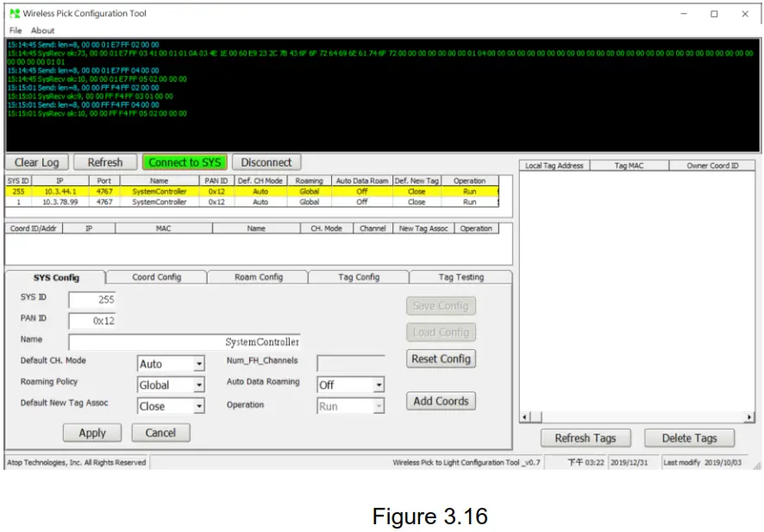Click left arrow of tag list scrollbar

[x=525, y=417]
